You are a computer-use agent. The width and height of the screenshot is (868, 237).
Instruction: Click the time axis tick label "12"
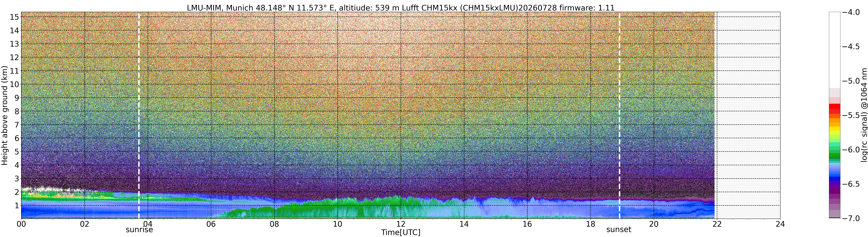pyautogui.click(x=401, y=224)
